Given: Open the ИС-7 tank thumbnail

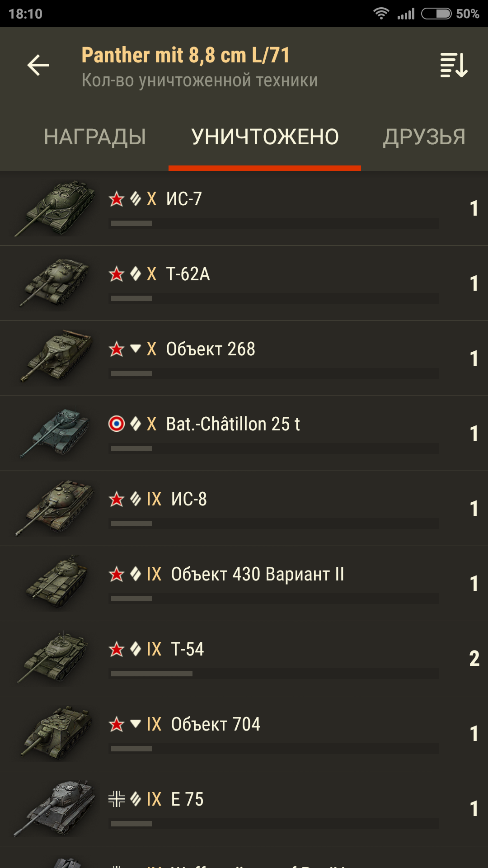Looking at the screenshot, I should pyautogui.click(x=55, y=208).
